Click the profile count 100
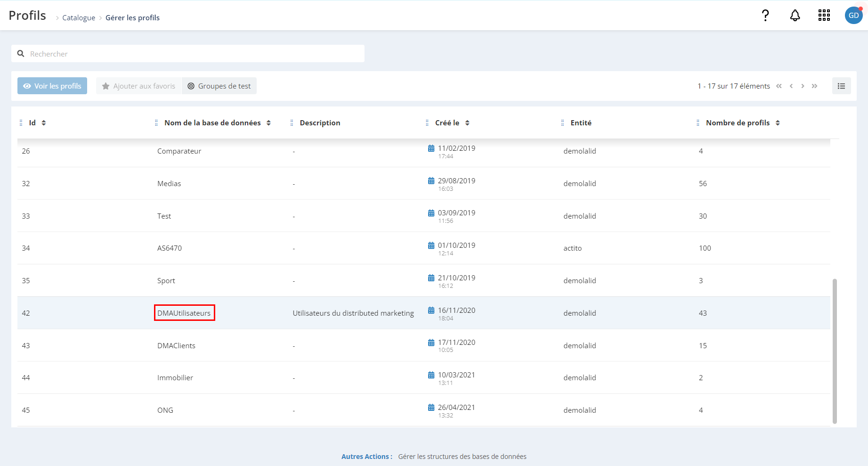 705,248
